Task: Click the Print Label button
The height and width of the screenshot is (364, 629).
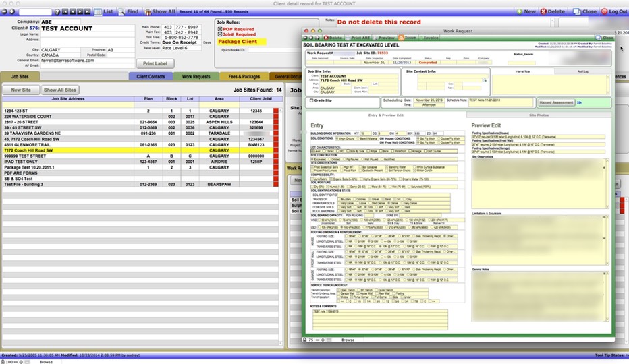Action: click(x=155, y=63)
